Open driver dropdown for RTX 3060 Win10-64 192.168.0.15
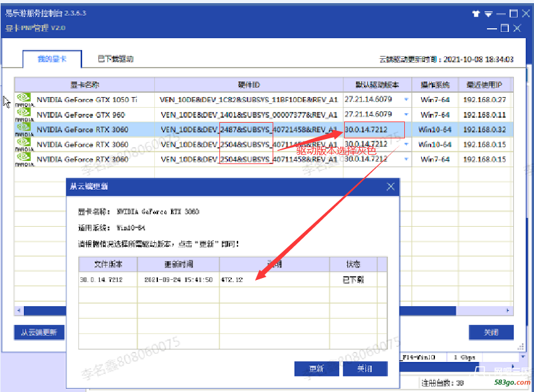This screenshot has width=534, height=392. coord(406,144)
